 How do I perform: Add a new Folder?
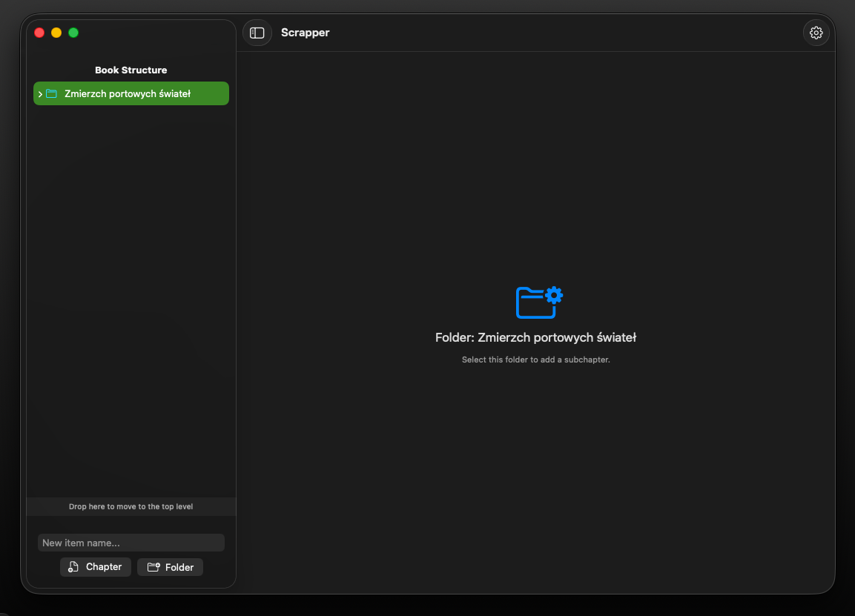[x=170, y=568]
